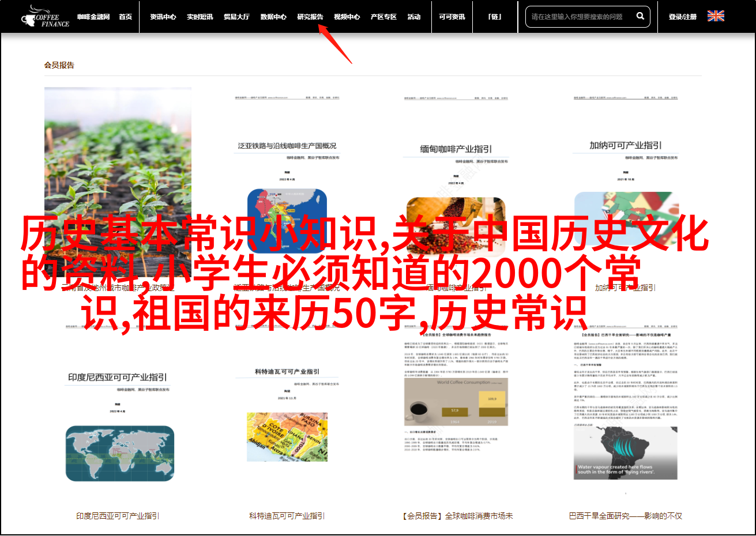The image size is (756, 536).
Task: Switch language via the UK flag icon
Action: [716, 16]
